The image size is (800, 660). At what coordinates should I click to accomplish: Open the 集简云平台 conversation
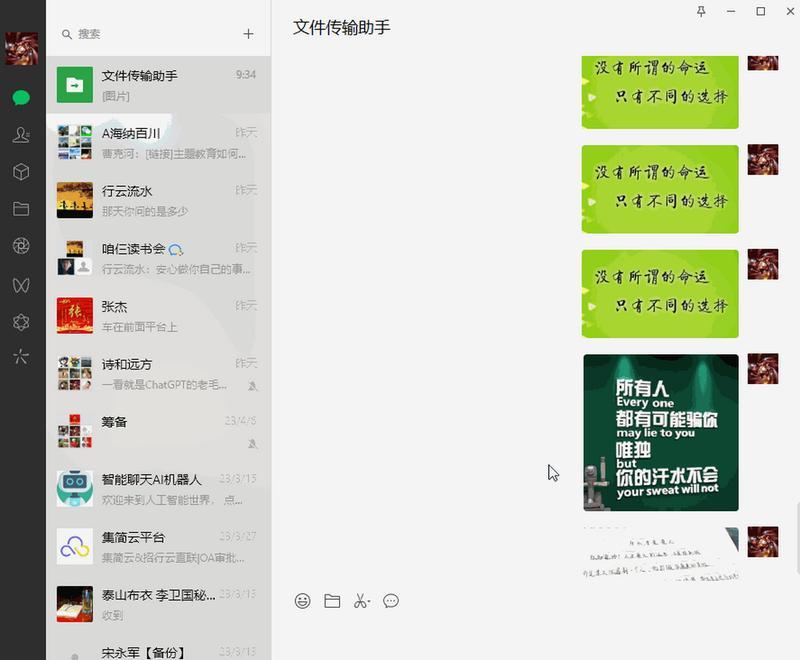tap(159, 546)
